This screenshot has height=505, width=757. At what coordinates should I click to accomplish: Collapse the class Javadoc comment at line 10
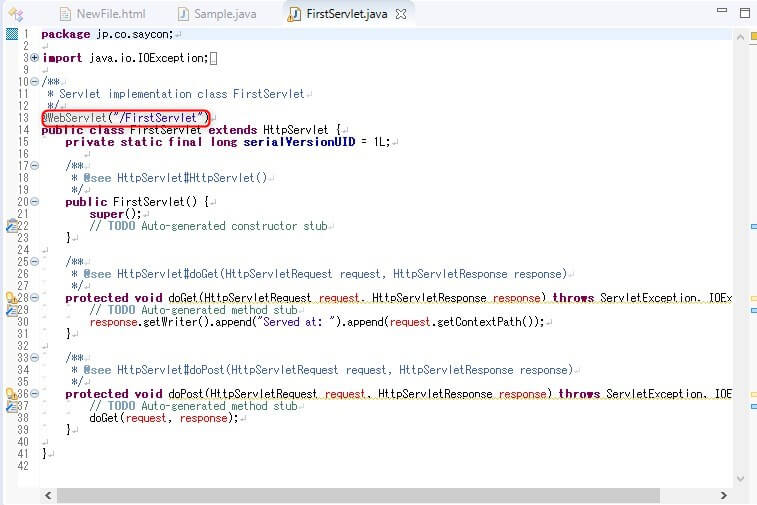34,82
